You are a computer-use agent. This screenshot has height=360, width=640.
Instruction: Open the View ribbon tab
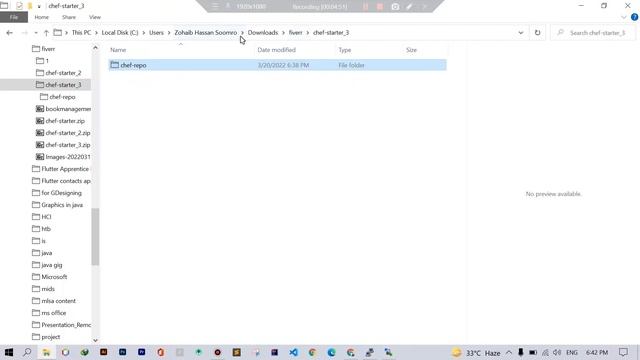95,17
